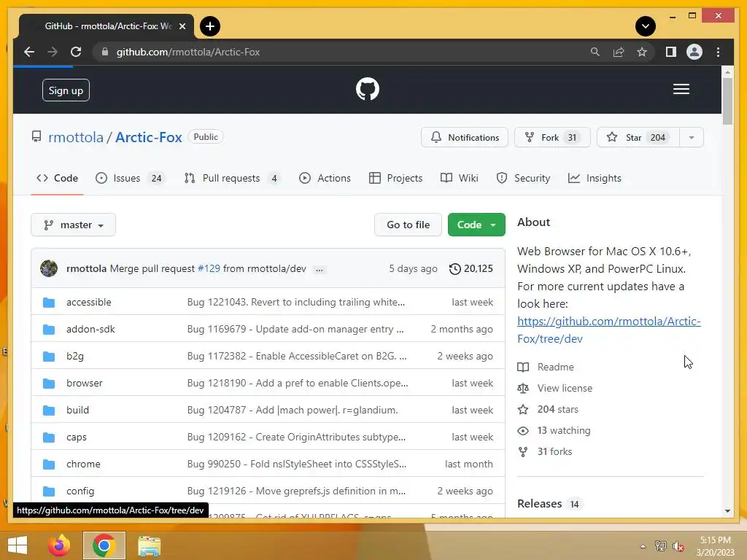Open the rmottola owner link

click(x=76, y=137)
